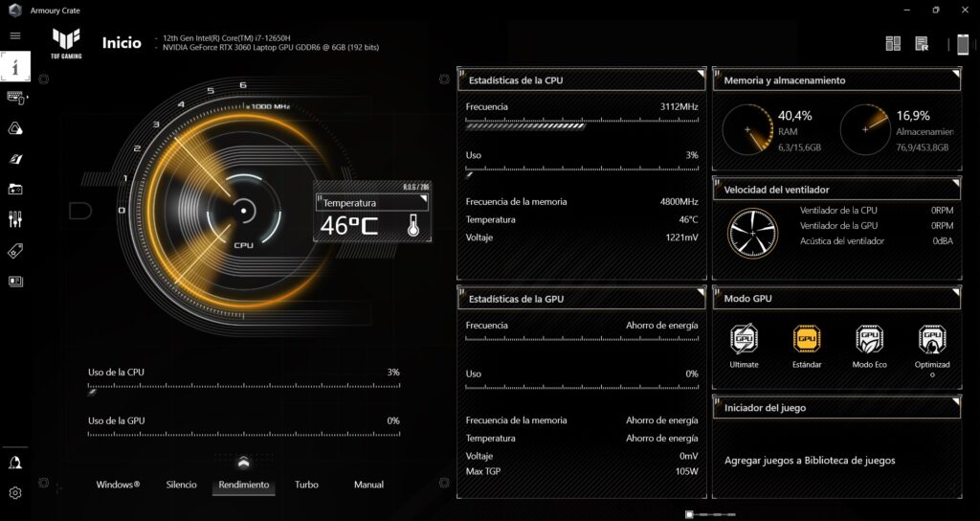980x521 pixels.
Task: Open the Devices keyboard-and-mouse icon
Action: coord(15,98)
